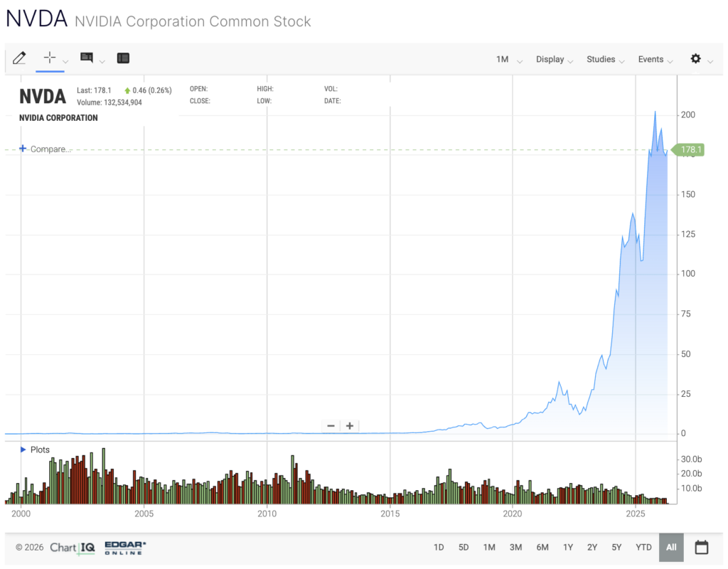Click 'Volume: 132,534,904' text
728x569 pixels.
(109, 102)
